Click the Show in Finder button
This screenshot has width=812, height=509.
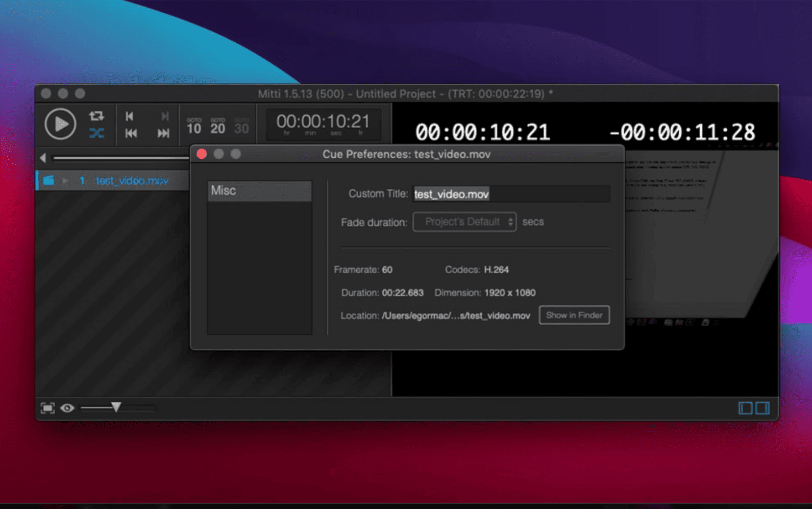(574, 315)
